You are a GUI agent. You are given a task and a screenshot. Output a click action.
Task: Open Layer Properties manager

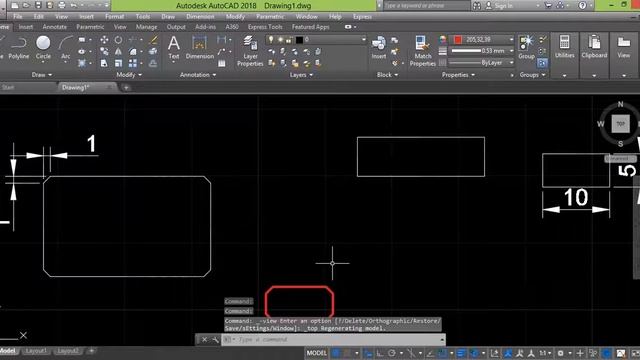250,51
